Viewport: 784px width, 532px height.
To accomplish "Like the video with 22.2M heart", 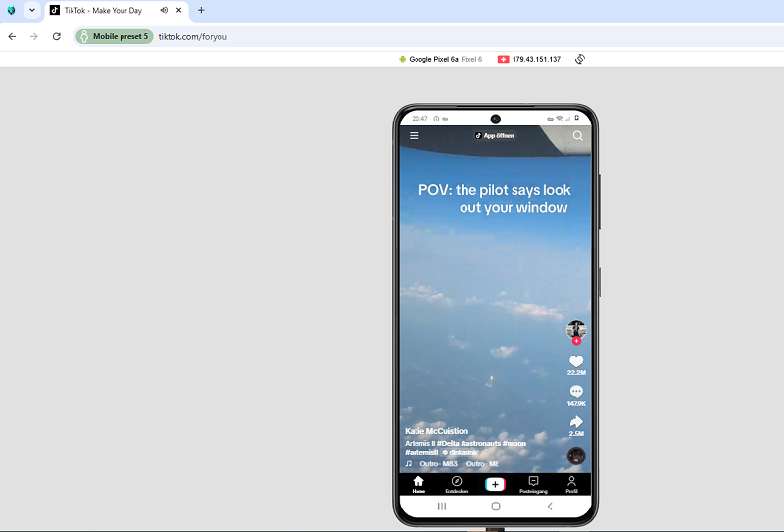I will (x=576, y=362).
